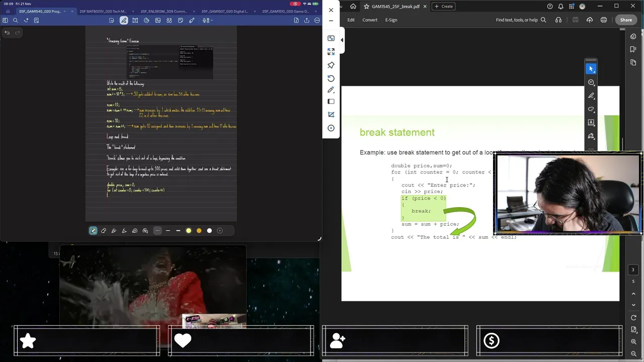Pick the yellow pen color swatch
644x362 pixels.
189,231
